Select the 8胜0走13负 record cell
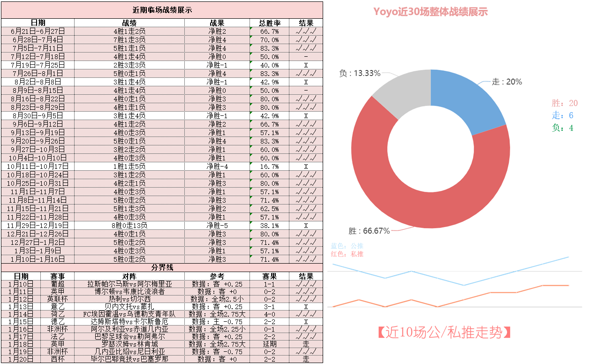The image size is (605, 364). (129, 225)
